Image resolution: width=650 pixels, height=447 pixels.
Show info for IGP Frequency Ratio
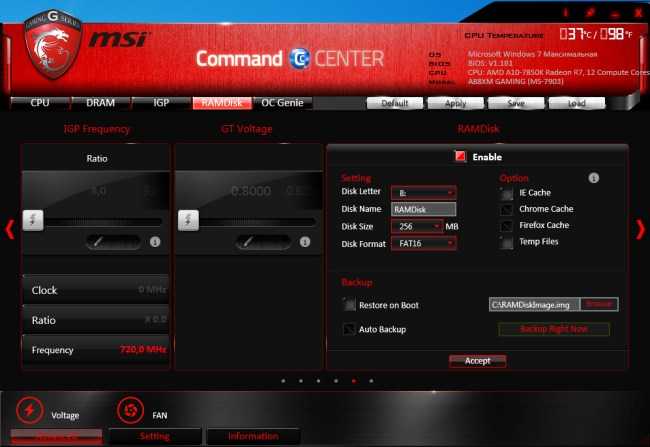point(155,242)
